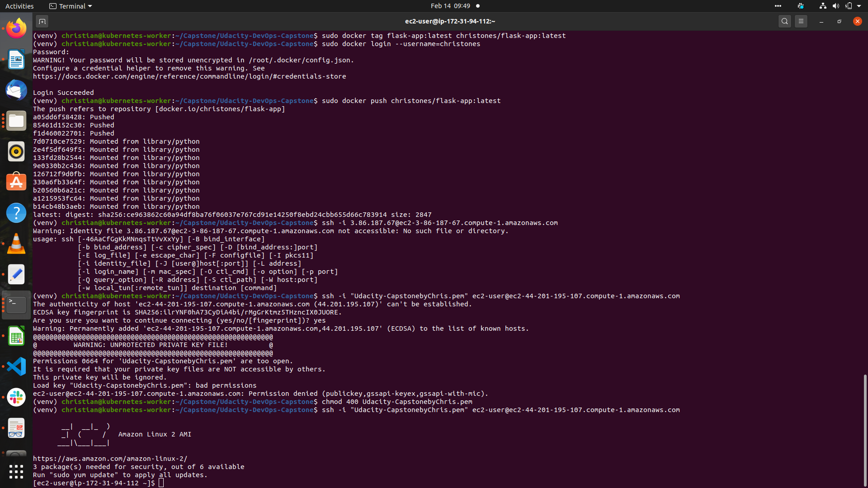Screen dimensions: 868x488
Task: Click the new terminal tab icon
Action: click(x=42, y=21)
